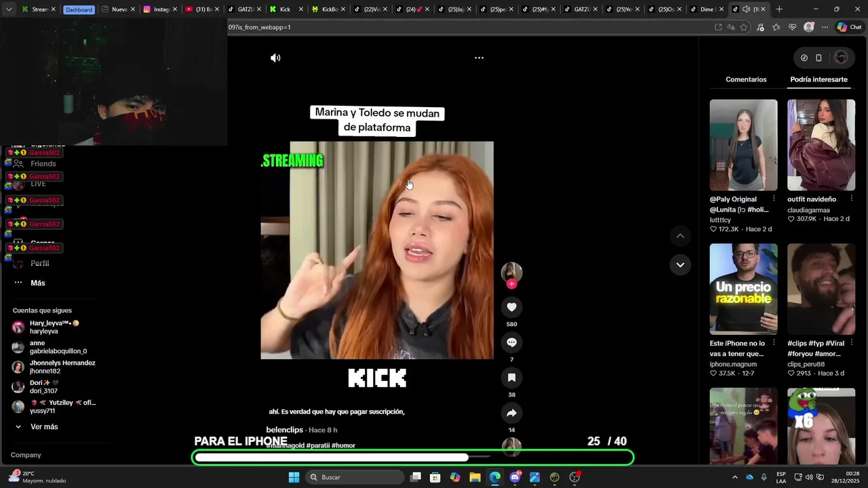868x488 pixels.
Task: Open more options for outfit navideño video
Action: [x=852, y=199]
